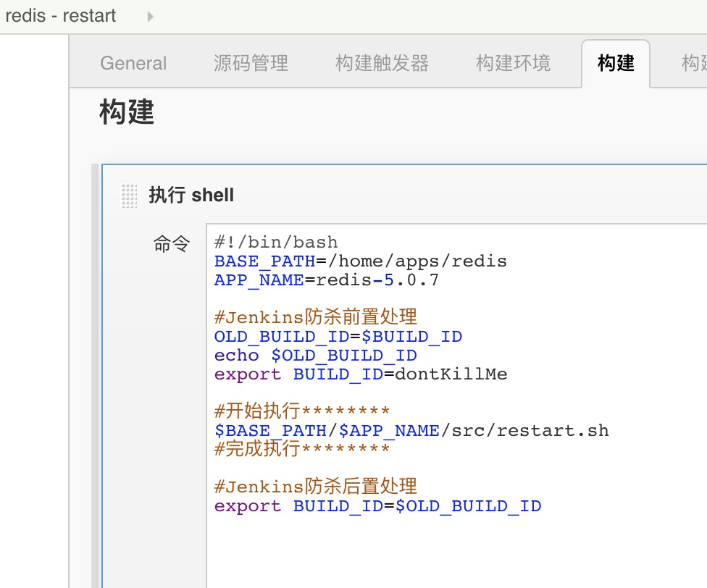Click the echo $OLD_BUILD_ID line
Screen dimensions: 707x588
pyautogui.click(x=316, y=356)
